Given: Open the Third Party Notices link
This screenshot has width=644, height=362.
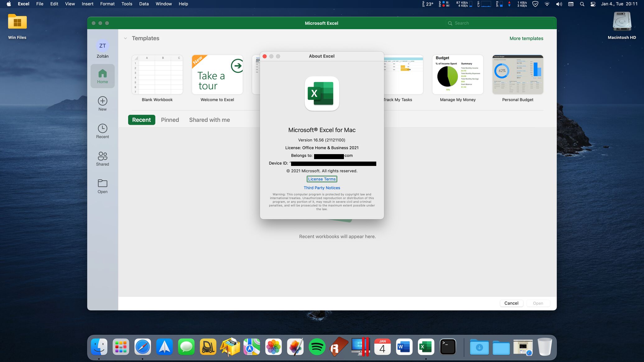Looking at the screenshot, I should click(x=322, y=188).
